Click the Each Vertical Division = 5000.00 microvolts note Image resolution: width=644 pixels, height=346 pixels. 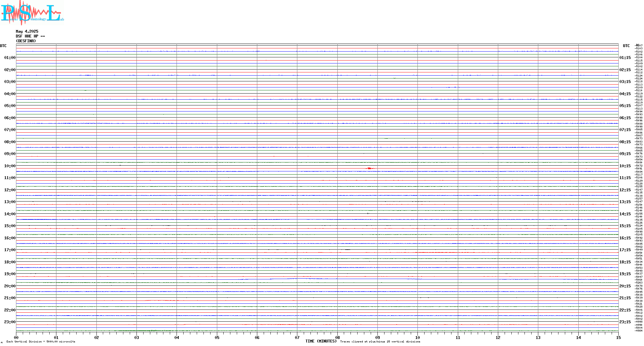pyautogui.click(x=41, y=342)
